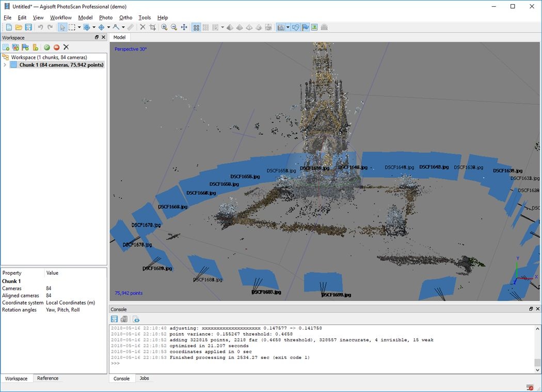The height and width of the screenshot is (392, 542).
Task: Toggle the point cloud view mode
Action: (x=196, y=27)
